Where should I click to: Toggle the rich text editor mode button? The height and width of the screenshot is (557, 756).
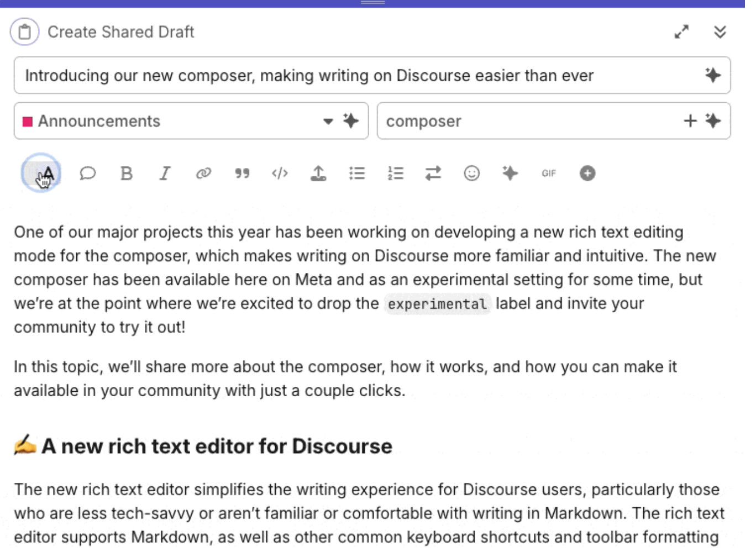41,173
